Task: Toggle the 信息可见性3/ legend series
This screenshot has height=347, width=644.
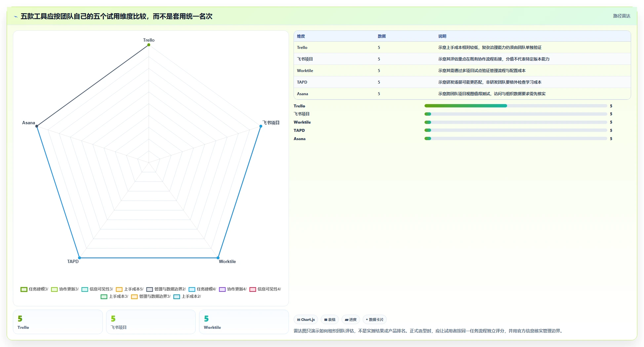Action: click(x=97, y=289)
